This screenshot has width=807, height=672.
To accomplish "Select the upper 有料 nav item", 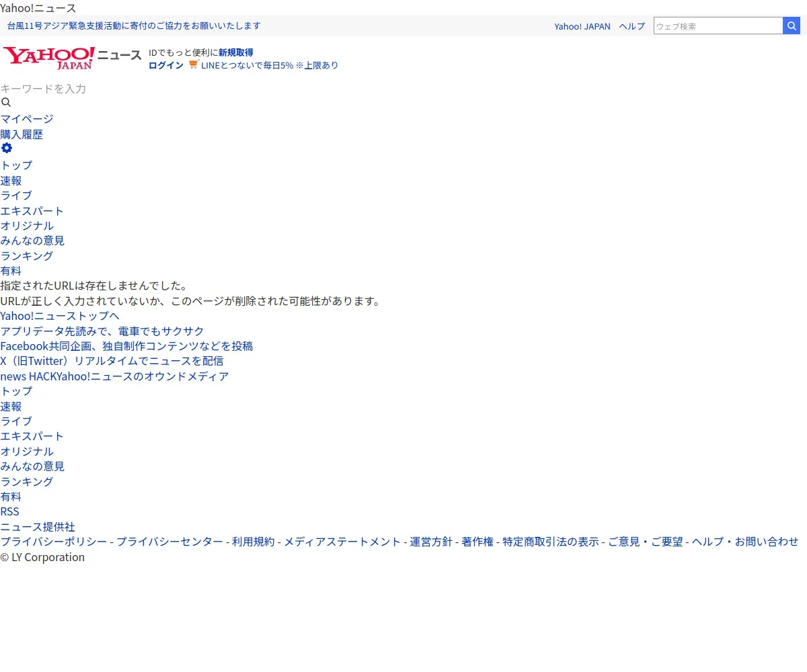I will [11, 271].
